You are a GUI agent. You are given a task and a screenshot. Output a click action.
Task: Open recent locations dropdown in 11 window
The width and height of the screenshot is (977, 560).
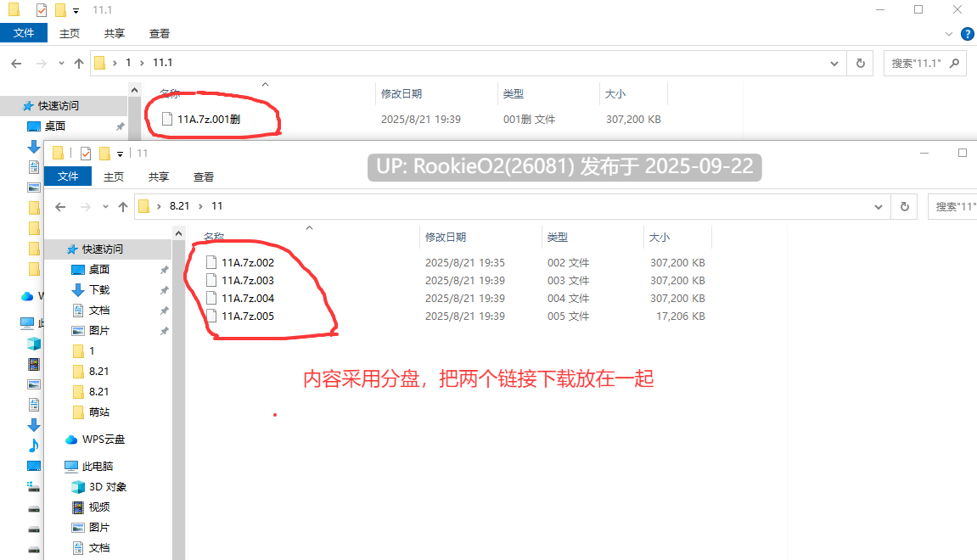click(105, 207)
